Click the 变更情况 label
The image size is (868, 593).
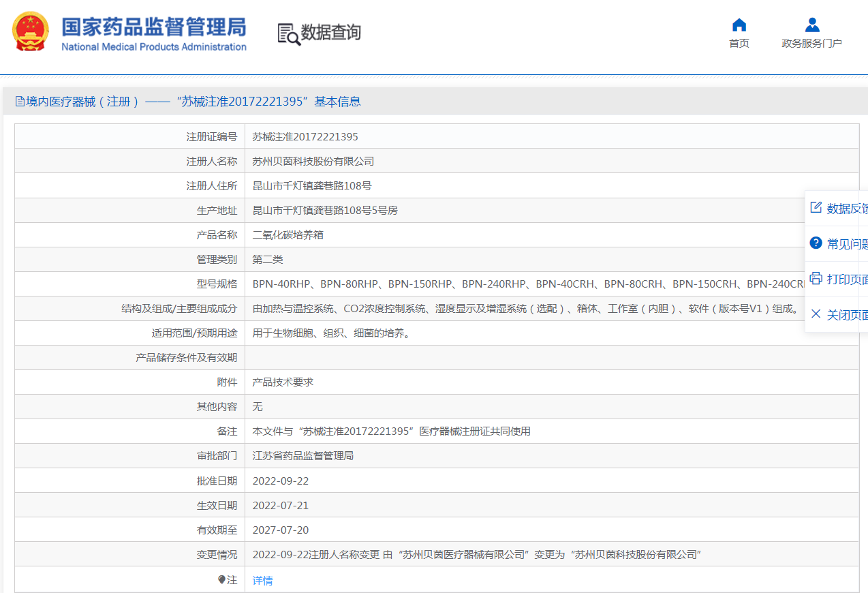pyautogui.click(x=217, y=555)
